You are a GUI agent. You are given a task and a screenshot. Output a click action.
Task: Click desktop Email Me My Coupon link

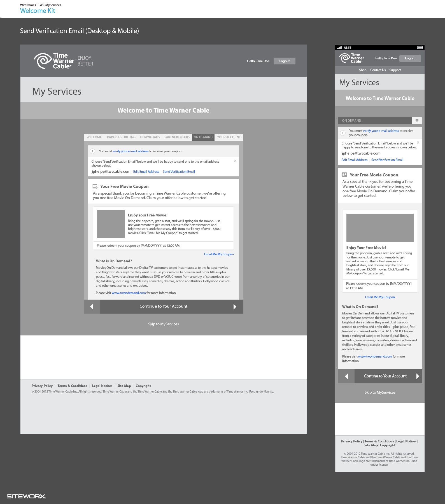tap(219, 254)
